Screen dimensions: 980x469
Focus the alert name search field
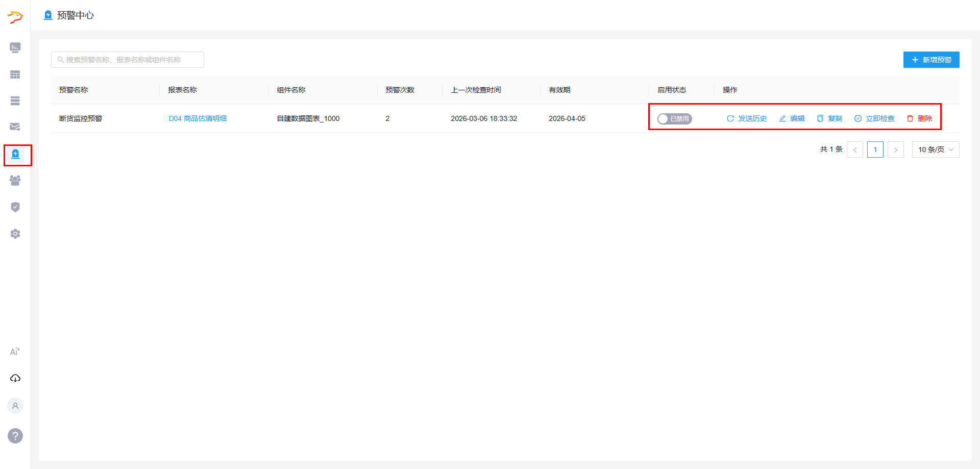tap(128, 60)
